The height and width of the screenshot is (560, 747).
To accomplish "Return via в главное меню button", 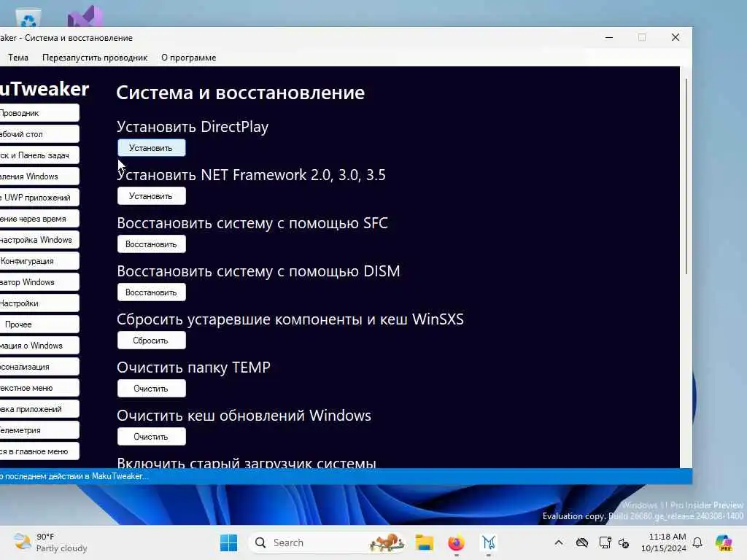I will tap(39, 451).
